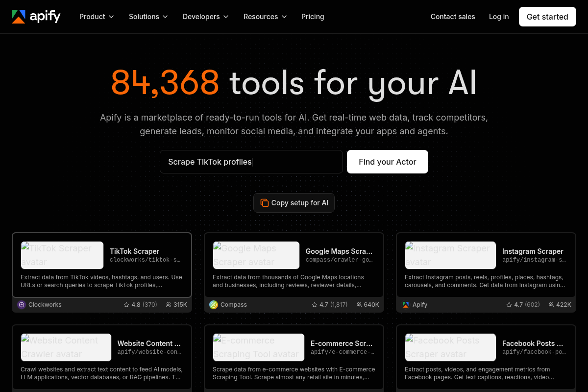Click the copy icon beside Copy setup for AI

pos(265,203)
